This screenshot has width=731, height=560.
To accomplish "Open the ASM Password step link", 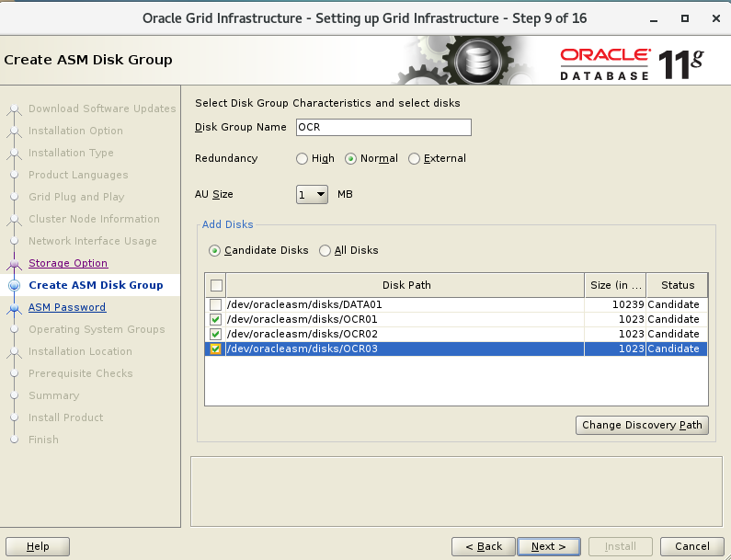I will (x=67, y=307).
